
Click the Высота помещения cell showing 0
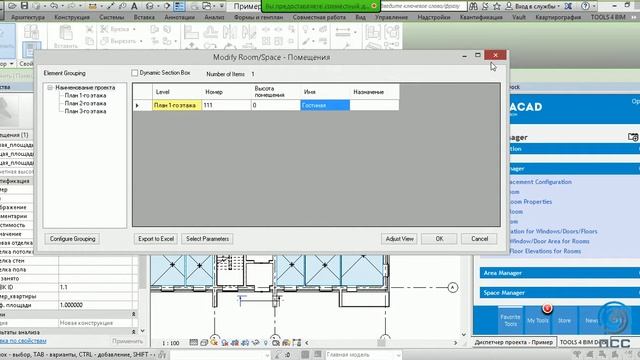pyautogui.click(x=276, y=105)
